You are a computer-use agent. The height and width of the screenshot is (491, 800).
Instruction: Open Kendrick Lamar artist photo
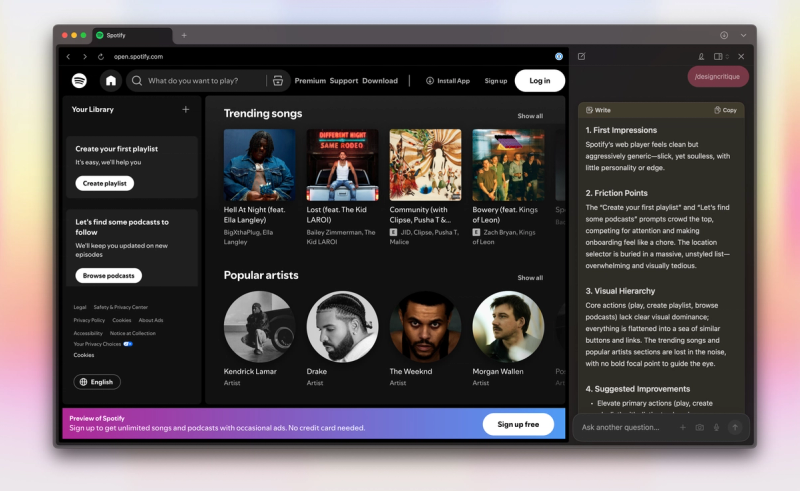click(x=259, y=327)
